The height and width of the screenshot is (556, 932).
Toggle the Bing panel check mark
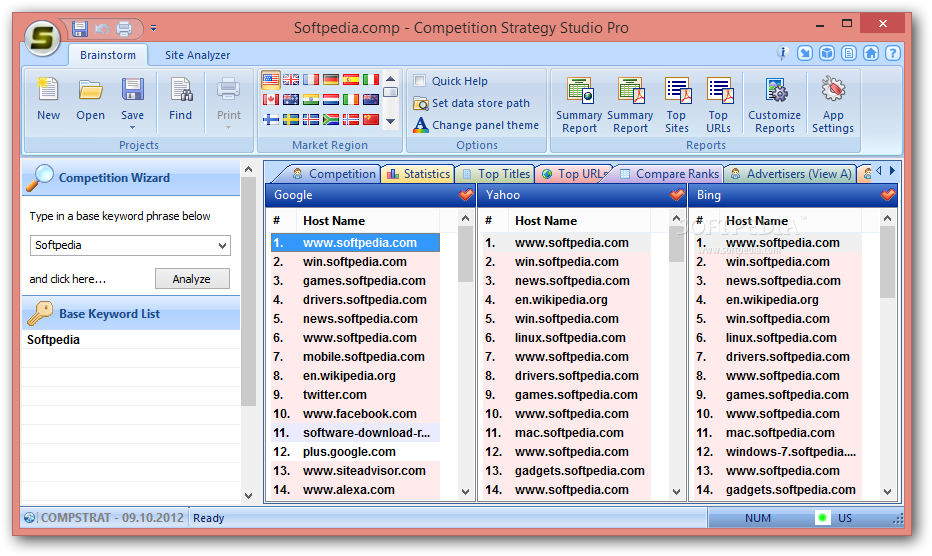click(887, 195)
